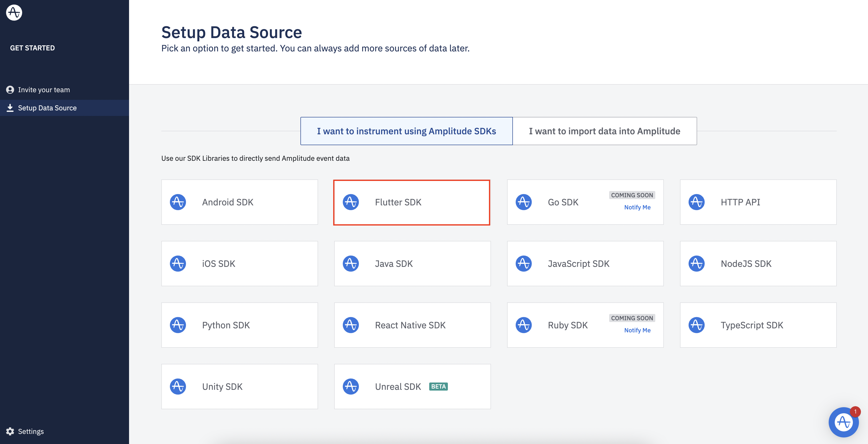Click Notify Me for Ruby SDK
The height and width of the screenshot is (444, 868).
coord(637,330)
